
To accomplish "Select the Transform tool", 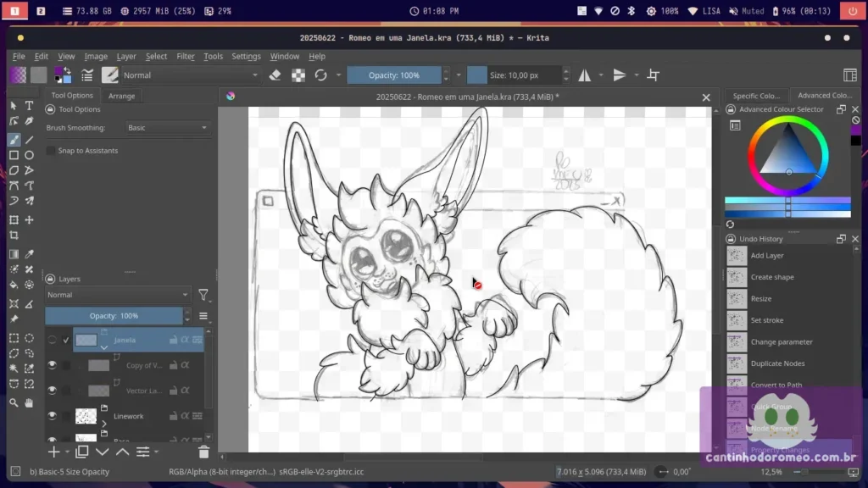I will pyautogui.click(x=14, y=220).
